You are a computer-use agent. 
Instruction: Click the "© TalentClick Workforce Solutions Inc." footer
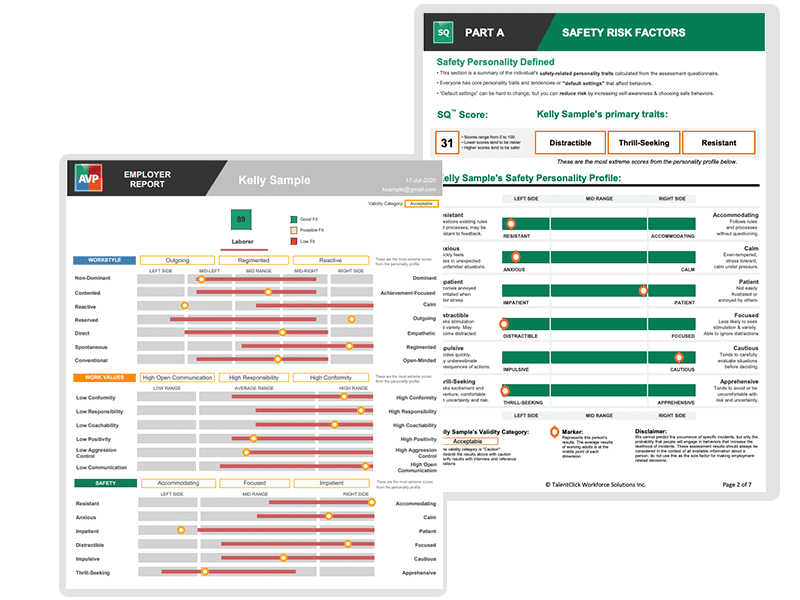click(595, 485)
